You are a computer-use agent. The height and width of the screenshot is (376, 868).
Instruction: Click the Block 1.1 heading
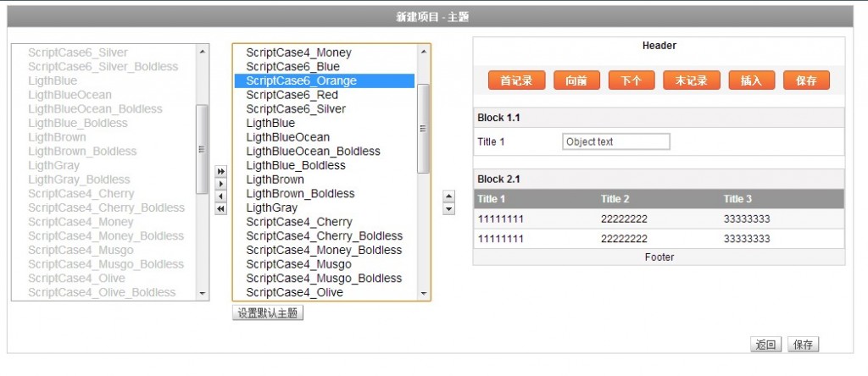click(498, 118)
